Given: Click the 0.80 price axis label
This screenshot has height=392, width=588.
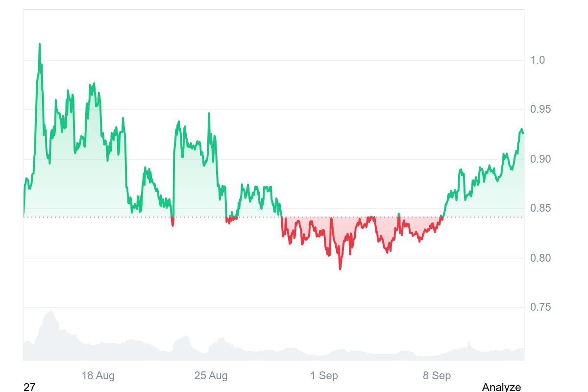Looking at the screenshot, I should tap(540, 258).
